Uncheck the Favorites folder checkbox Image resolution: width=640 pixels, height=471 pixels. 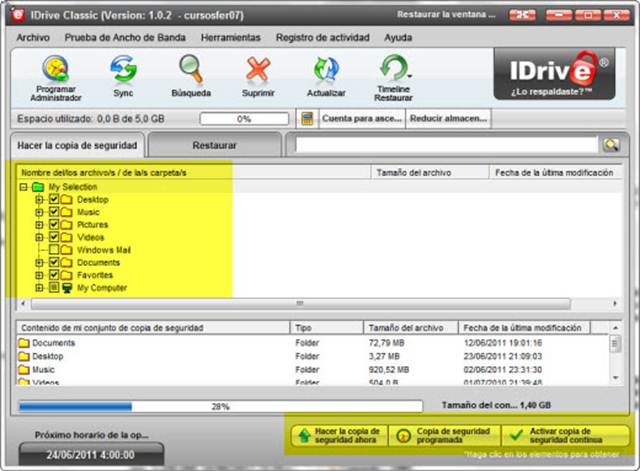pyautogui.click(x=54, y=275)
